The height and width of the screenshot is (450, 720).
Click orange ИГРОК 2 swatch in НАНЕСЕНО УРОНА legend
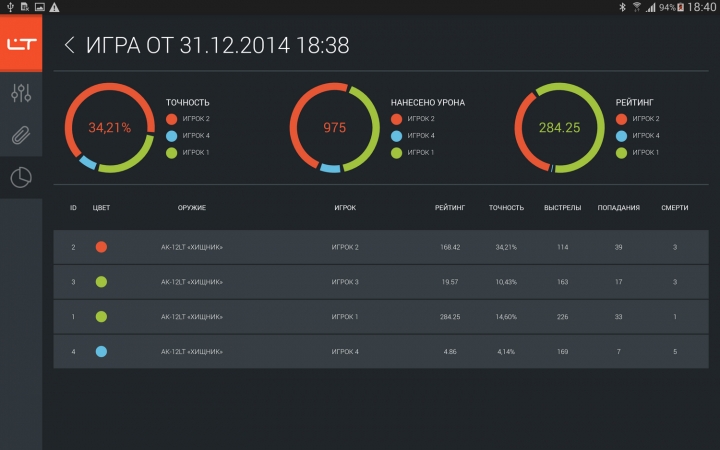(x=396, y=119)
